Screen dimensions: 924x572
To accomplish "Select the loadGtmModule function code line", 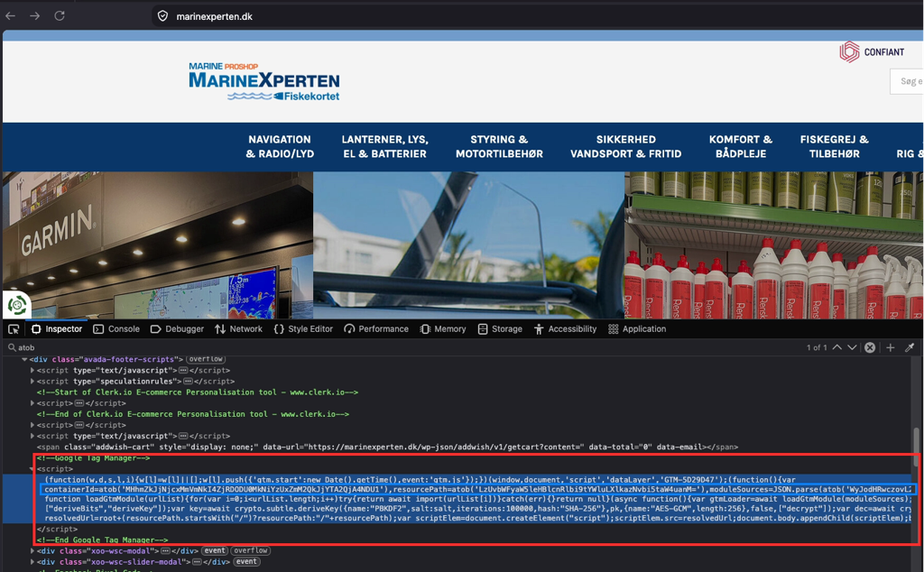I will pyautogui.click(x=478, y=499).
